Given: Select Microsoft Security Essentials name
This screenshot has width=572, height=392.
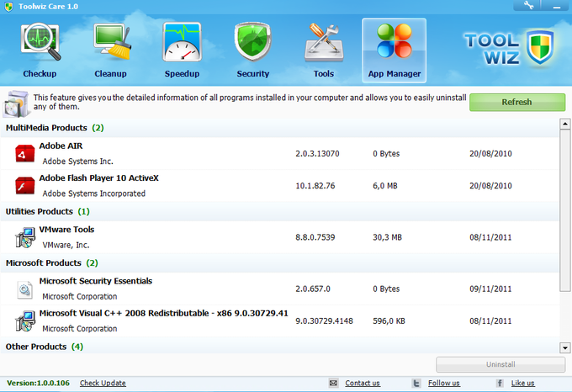Looking at the screenshot, I should pyautogui.click(x=96, y=281).
